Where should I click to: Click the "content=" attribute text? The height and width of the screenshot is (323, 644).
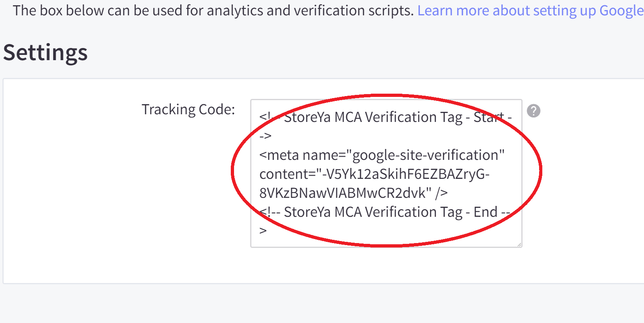[x=288, y=174]
